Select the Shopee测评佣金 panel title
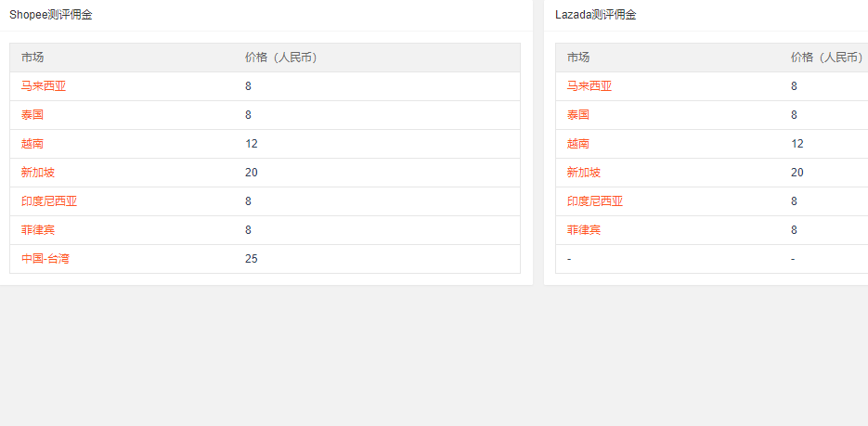 point(51,15)
